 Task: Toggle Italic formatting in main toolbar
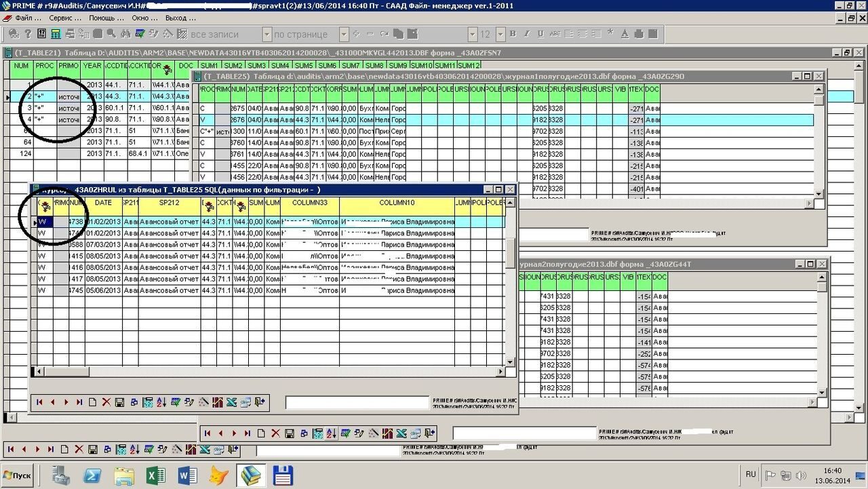click(528, 34)
